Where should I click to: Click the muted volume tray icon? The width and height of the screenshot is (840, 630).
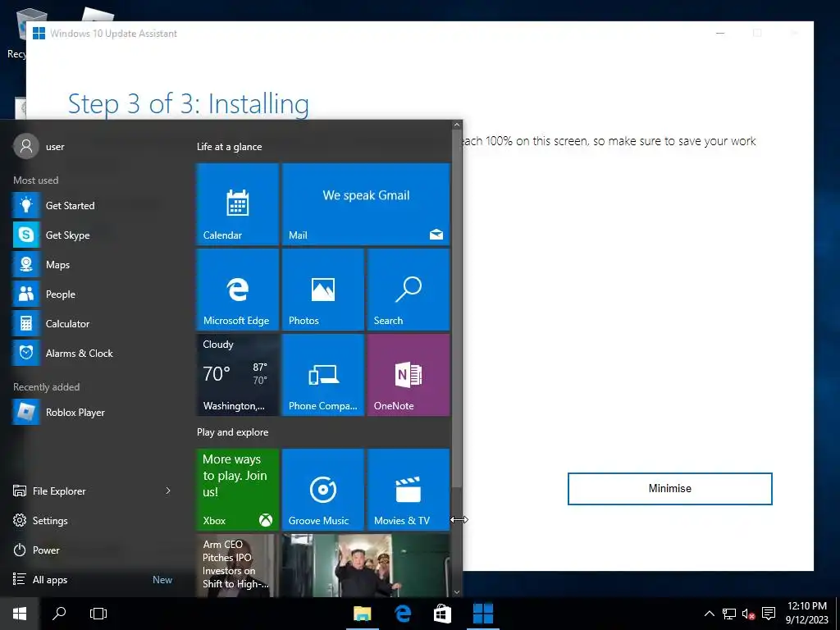click(x=748, y=614)
